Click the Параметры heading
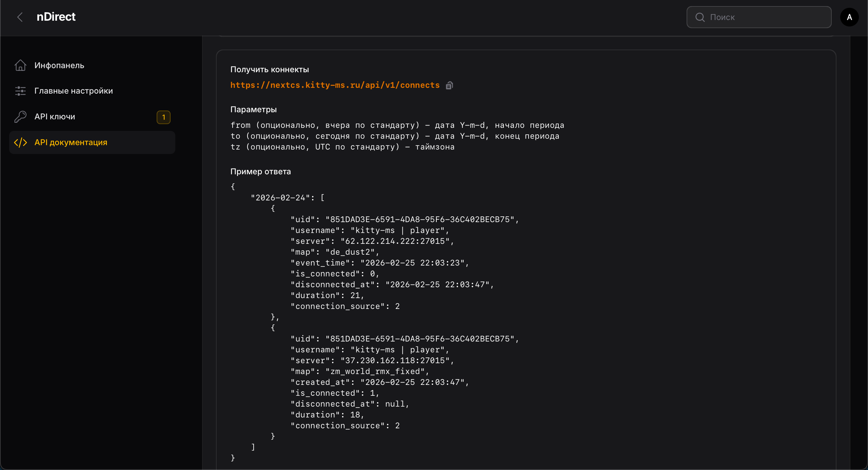The height and width of the screenshot is (470, 868). pyautogui.click(x=253, y=110)
